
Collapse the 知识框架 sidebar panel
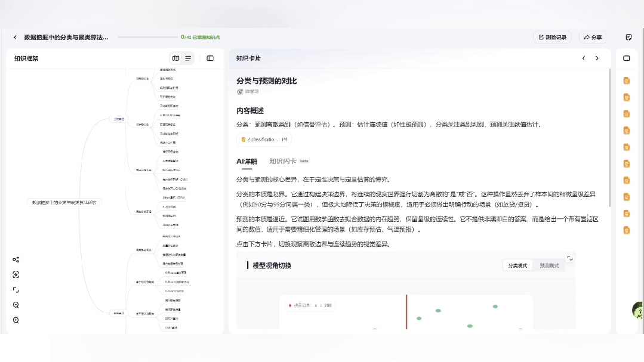pyautogui.click(x=210, y=58)
